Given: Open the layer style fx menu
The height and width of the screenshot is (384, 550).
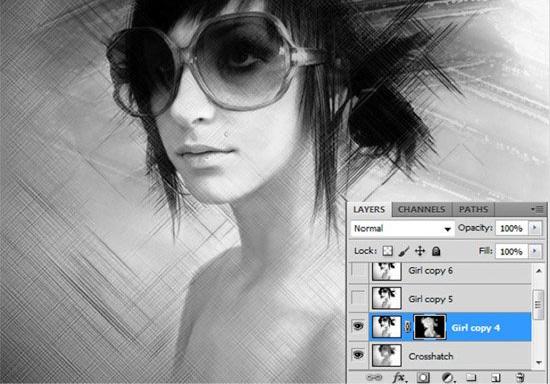Looking at the screenshot, I should click(x=399, y=378).
